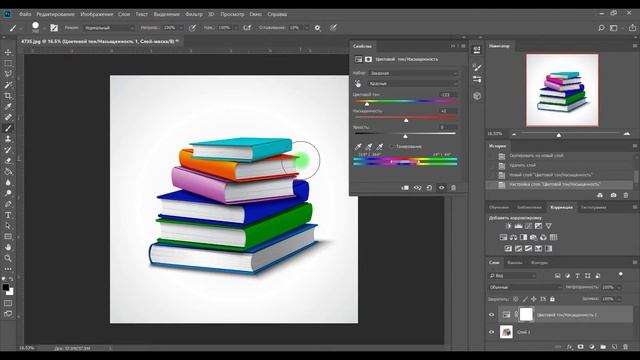The image size is (640, 360).
Task: Click the Lightness slider handle
Action: pos(405,136)
